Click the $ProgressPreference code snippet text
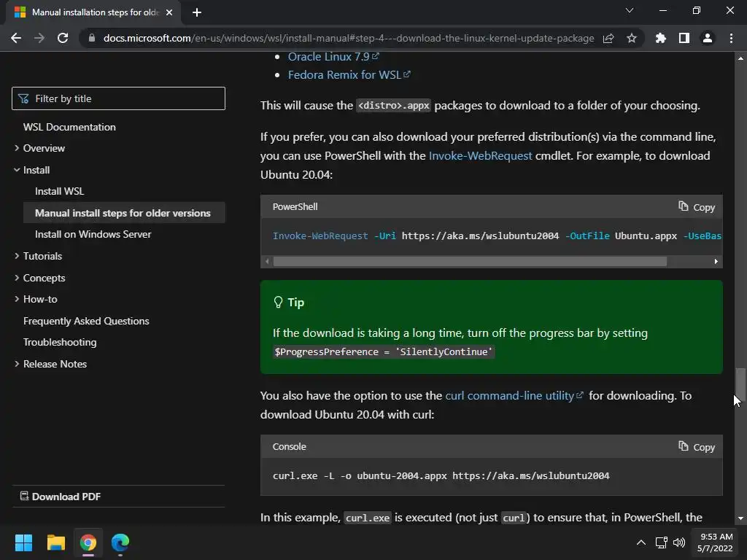747x560 pixels. pyautogui.click(x=384, y=352)
